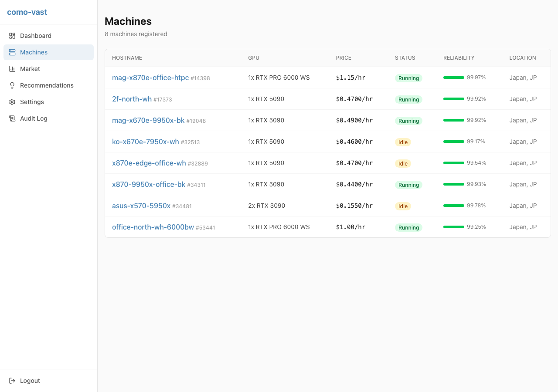This screenshot has height=392, width=558.
Task: Click the 99.54% reliability value
Action: click(x=476, y=163)
